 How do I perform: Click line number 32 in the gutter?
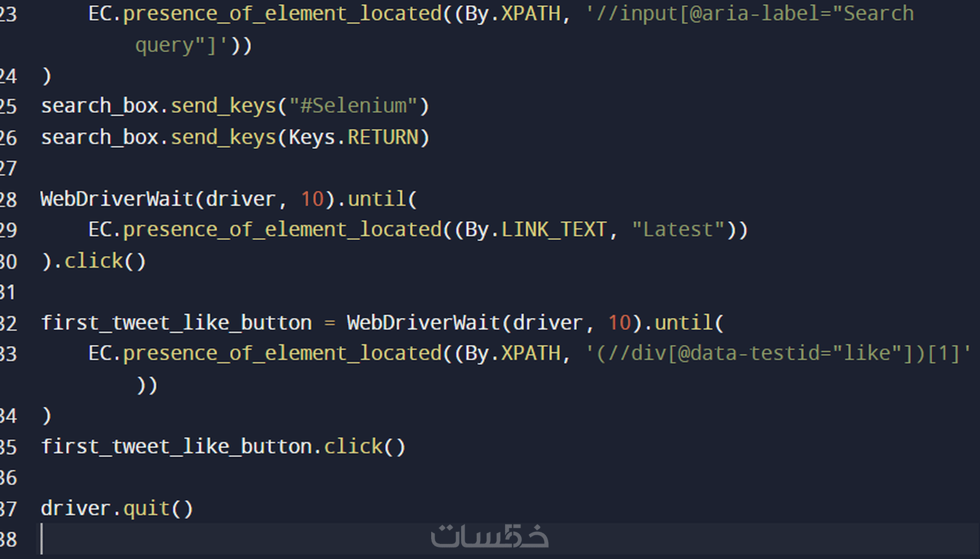pyautogui.click(x=8, y=323)
